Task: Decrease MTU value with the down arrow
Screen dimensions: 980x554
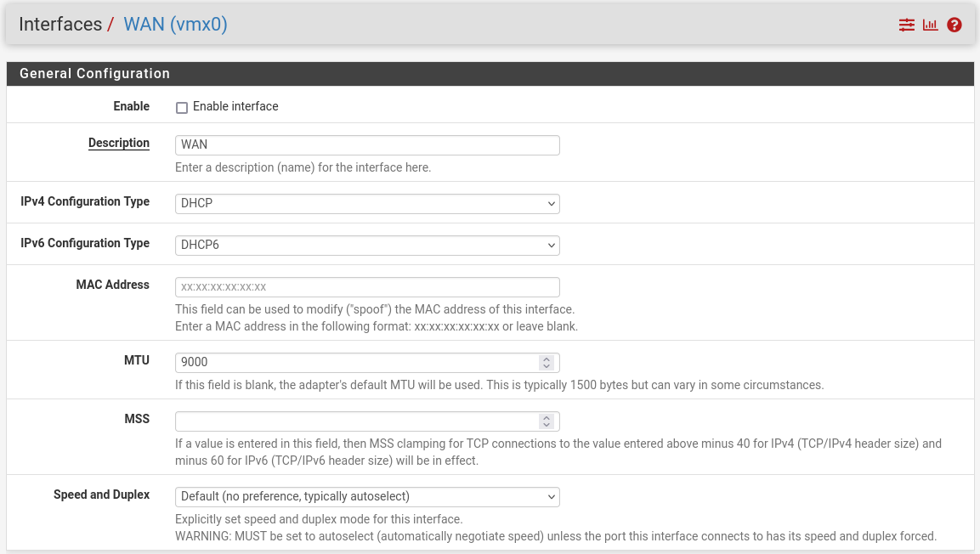Action: coord(547,367)
